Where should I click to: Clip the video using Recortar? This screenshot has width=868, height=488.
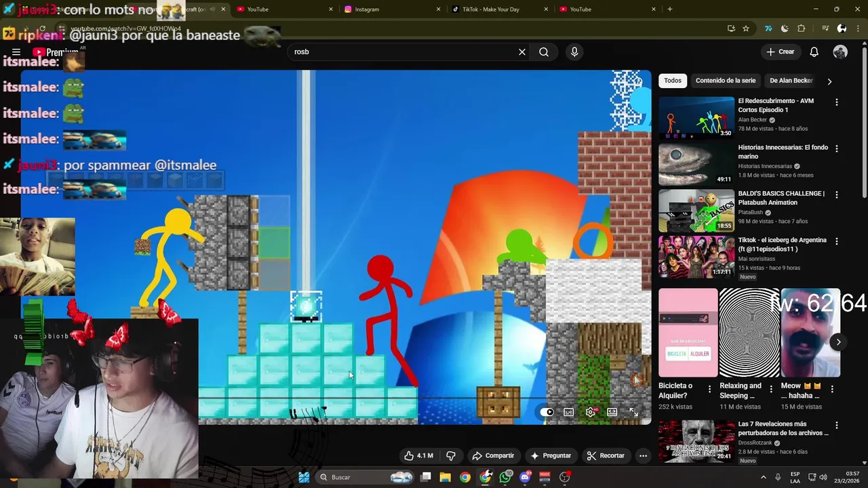tap(606, 455)
